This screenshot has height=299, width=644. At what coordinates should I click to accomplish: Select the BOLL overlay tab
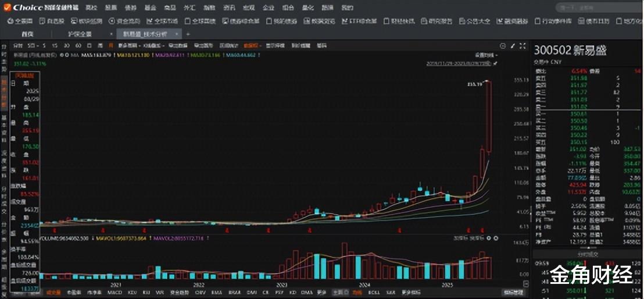tap(374, 293)
